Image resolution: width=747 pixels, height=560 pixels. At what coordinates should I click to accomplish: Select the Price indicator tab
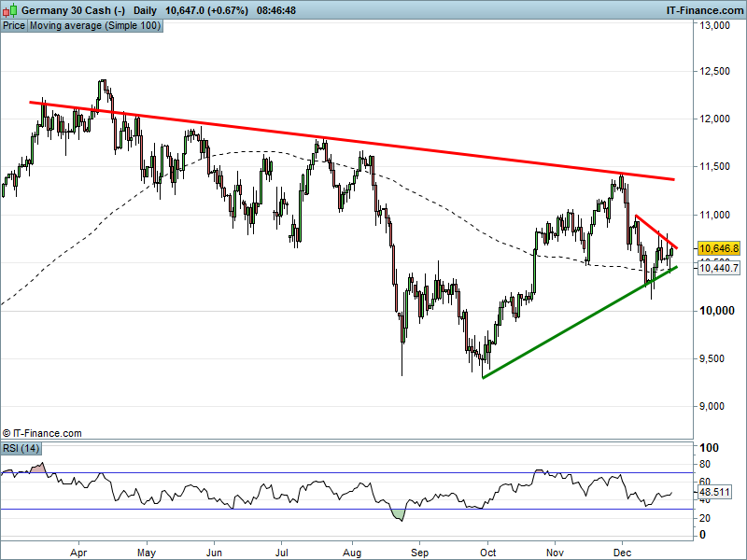pos(14,26)
